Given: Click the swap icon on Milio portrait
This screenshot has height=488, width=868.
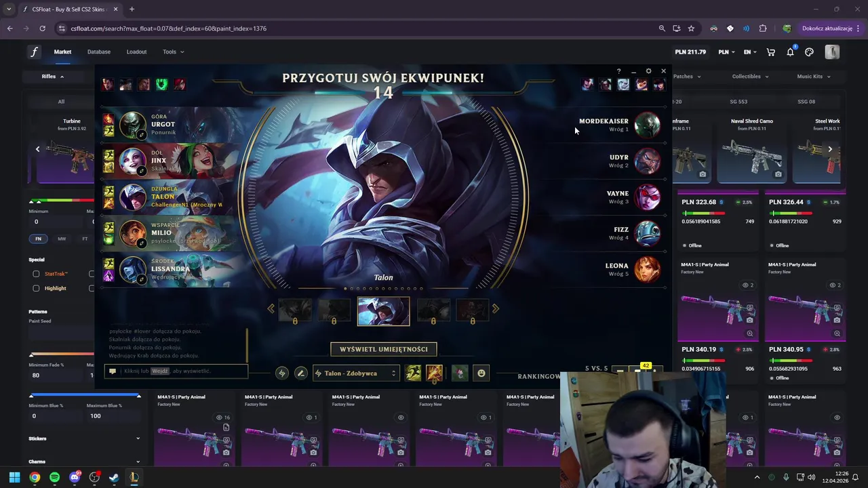Looking at the screenshot, I should point(142,243).
